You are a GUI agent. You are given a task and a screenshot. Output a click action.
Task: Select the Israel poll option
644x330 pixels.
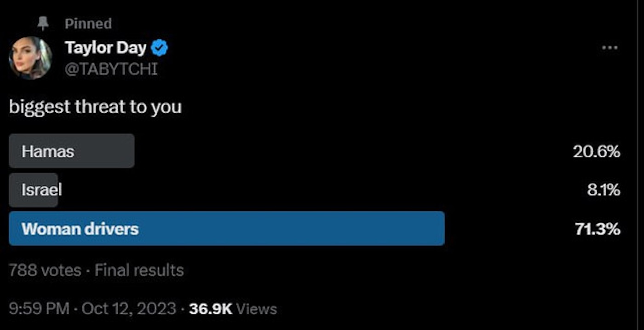coord(41,190)
